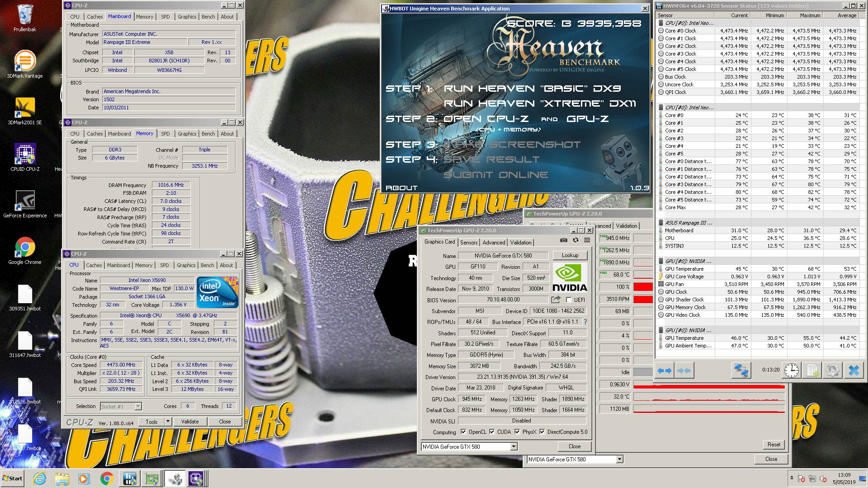The width and height of the screenshot is (868, 488).
Task: Toggle the OpenCL checkbox
Action: pyautogui.click(x=463, y=432)
